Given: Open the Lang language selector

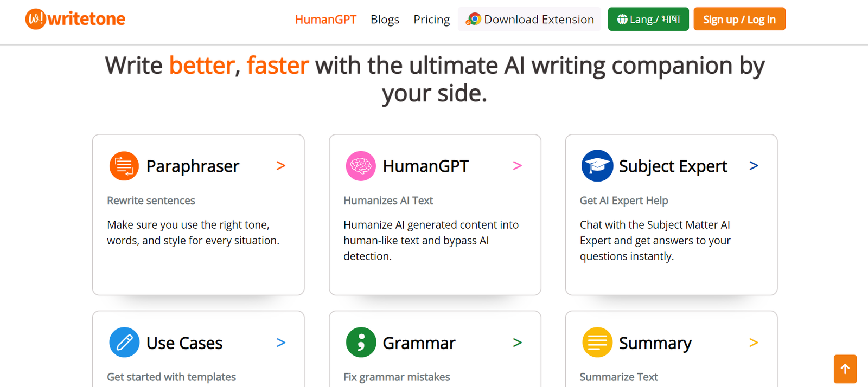Looking at the screenshot, I should 648,20.
